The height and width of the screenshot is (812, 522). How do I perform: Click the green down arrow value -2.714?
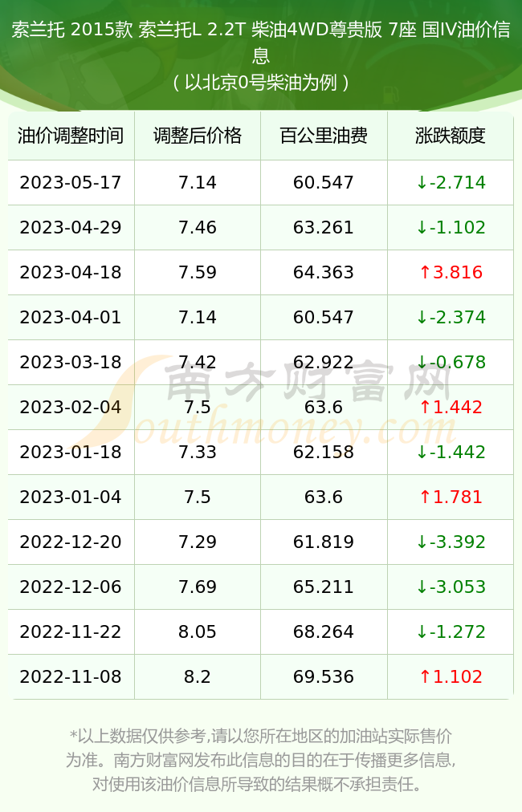coord(451,182)
